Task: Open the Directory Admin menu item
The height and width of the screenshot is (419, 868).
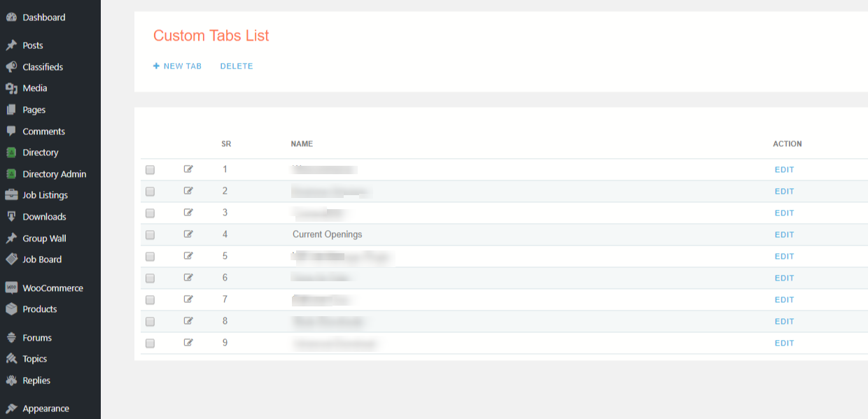Action: pos(54,174)
